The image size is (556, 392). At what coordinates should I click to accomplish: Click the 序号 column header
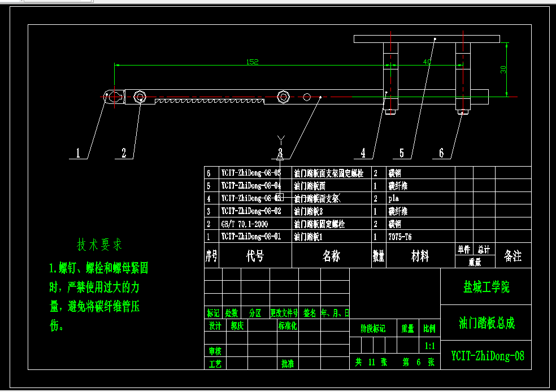coord(211,255)
